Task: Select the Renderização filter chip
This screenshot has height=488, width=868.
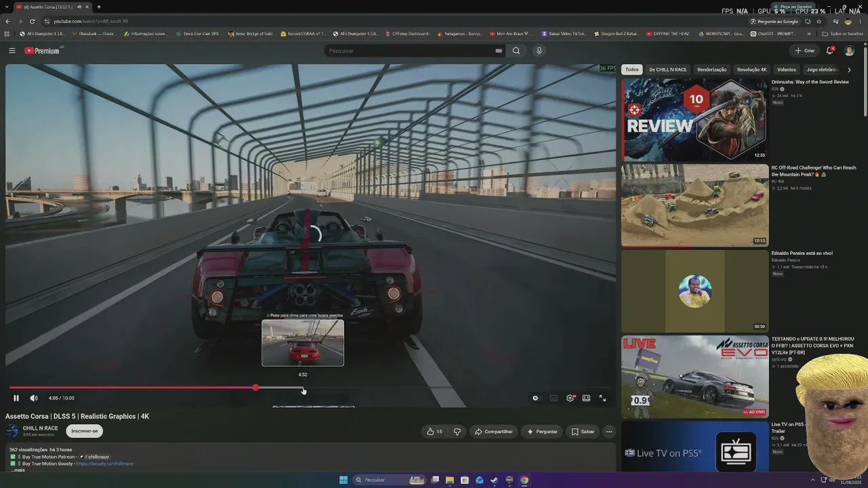Action: tap(712, 69)
